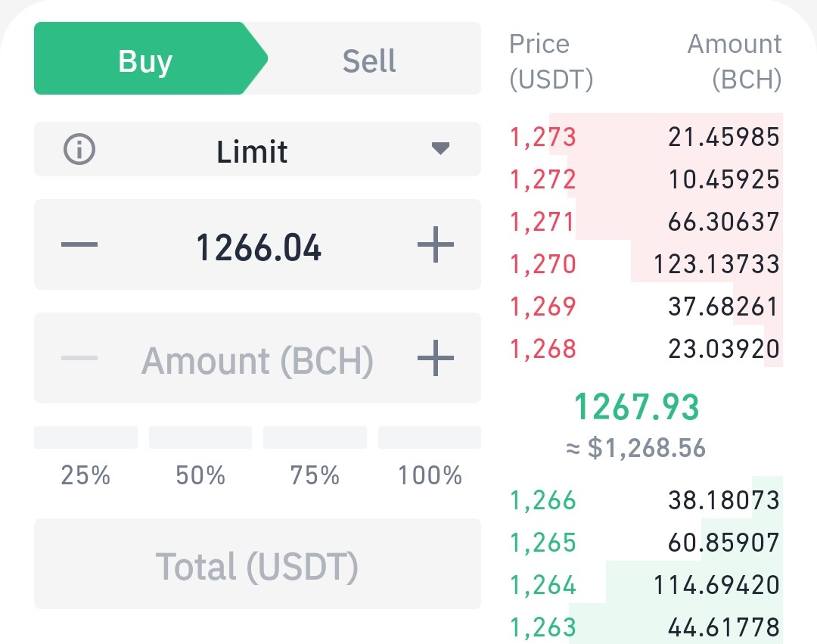Screen dimensions: 817x644
Task: Select the 1,264 bid price row
Action: [645, 585]
